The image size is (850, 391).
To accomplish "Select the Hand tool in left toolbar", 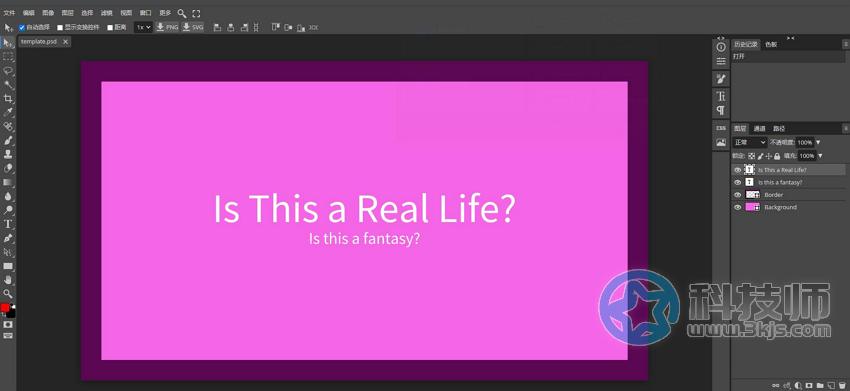I will (8, 280).
